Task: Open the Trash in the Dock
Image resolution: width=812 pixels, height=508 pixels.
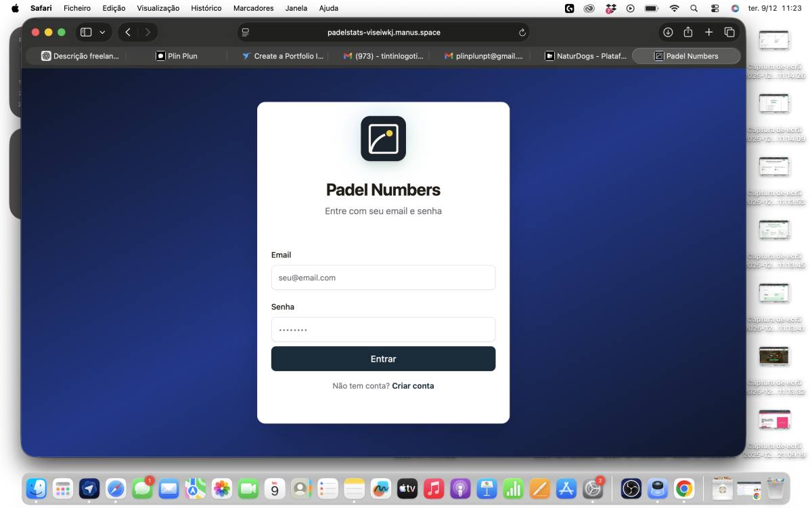Action: [776, 488]
